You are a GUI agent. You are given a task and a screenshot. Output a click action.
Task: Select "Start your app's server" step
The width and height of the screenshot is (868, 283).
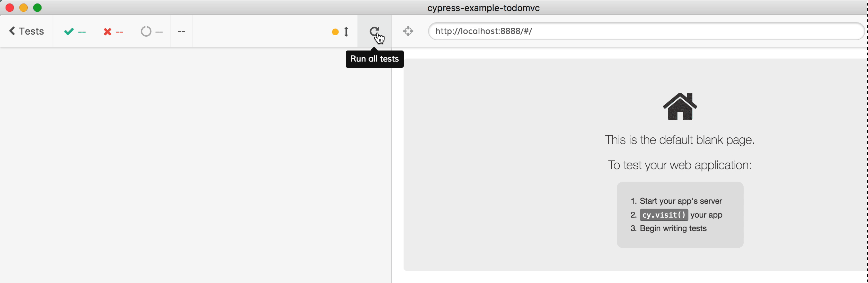click(x=680, y=201)
